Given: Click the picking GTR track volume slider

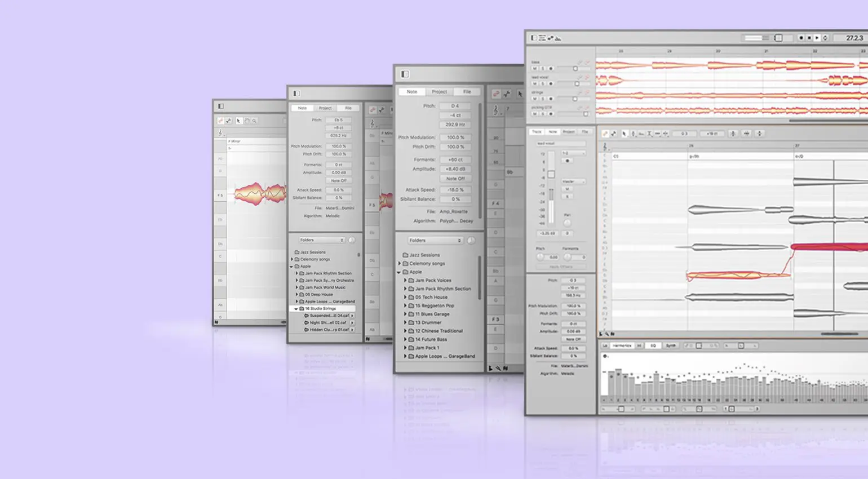Looking at the screenshot, I should (586, 114).
